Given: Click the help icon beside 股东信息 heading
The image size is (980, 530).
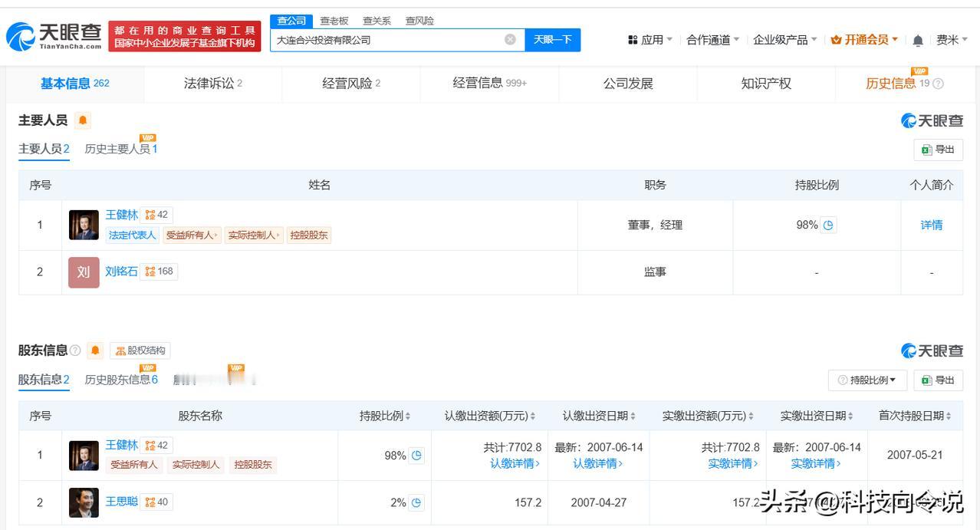Looking at the screenshot, I should coord(75,351).
